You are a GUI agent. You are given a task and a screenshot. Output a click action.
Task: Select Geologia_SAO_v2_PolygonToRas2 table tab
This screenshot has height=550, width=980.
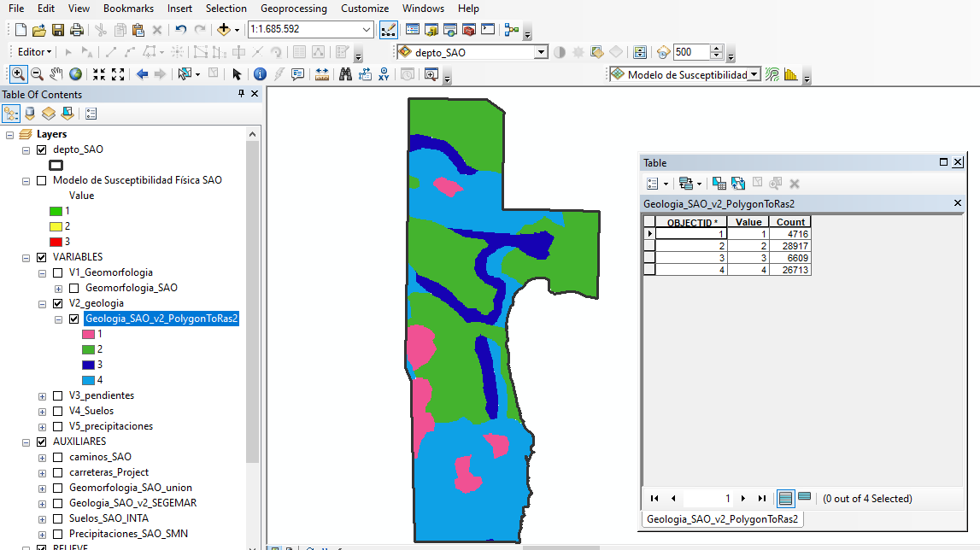(x=722, y=519)
